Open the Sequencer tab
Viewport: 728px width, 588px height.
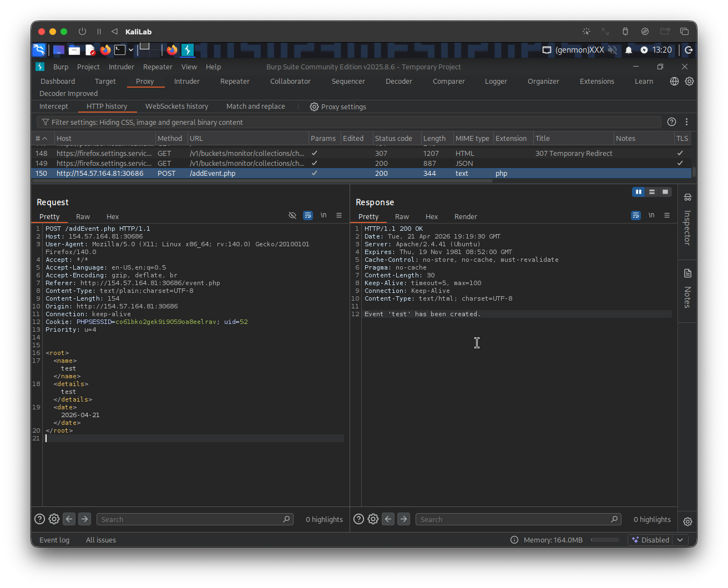tap(348, 82)
